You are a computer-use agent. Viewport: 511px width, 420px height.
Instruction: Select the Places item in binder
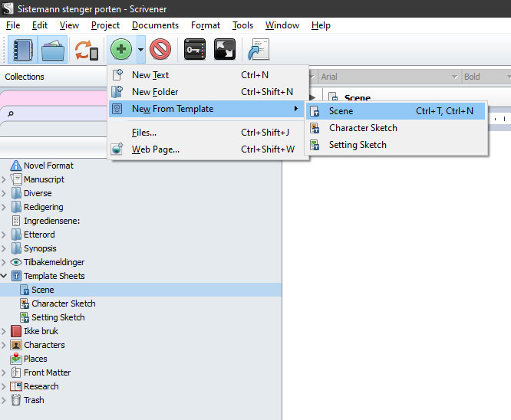point(35,359)
